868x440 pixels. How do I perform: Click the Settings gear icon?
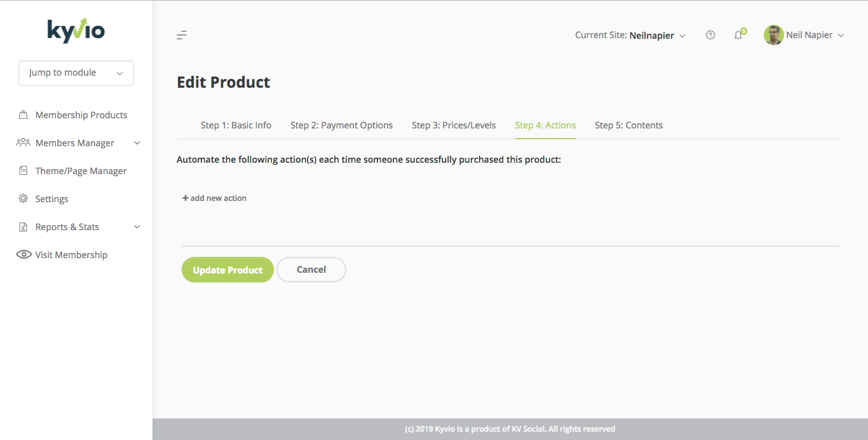coord(24,199)
